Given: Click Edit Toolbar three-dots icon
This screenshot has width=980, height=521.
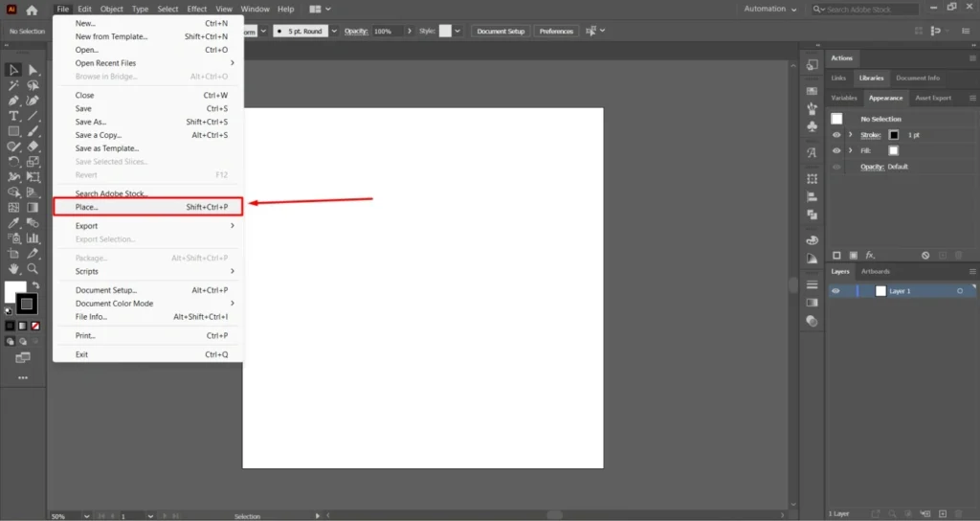Looking at the screenshot, I should click(x=23, y=377).
